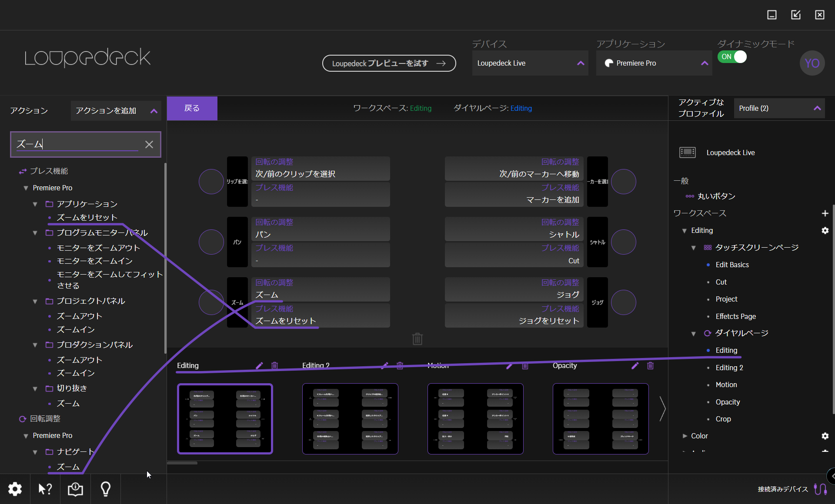Select the Motion dial page thumbnail
This screenshot has height=504, width=835.
(x=475, y=418)
